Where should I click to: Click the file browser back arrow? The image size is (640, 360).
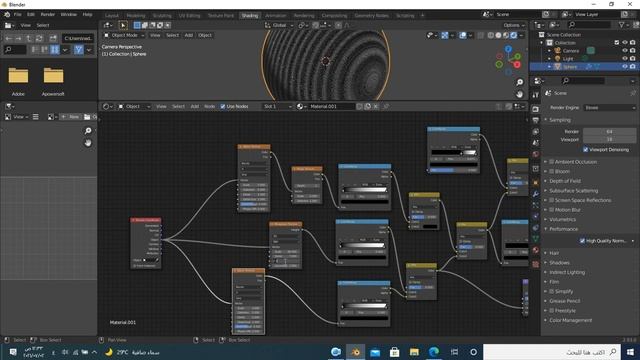click(9, 38)
